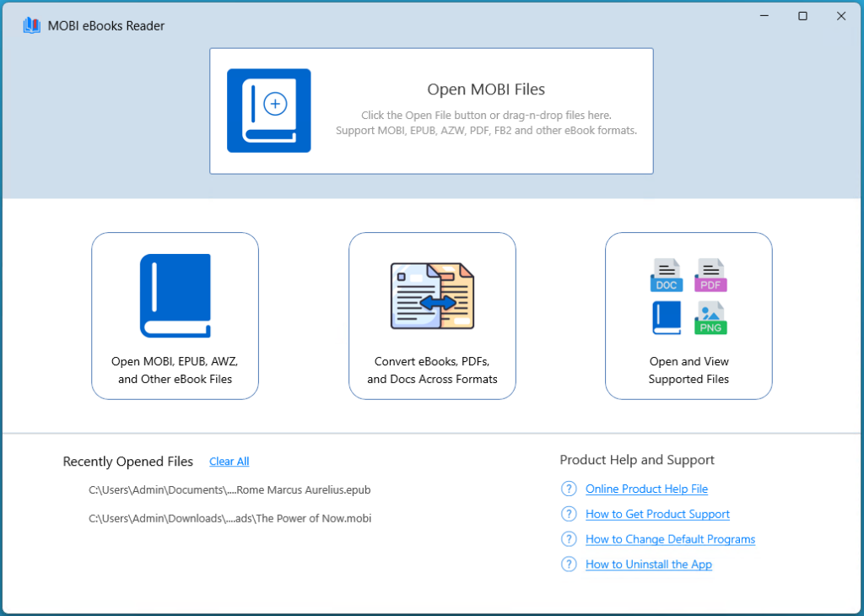The width and height of the screenshot is (864, 616).
Task: Open How to Uninstall the App link
Action: [649, 565]
